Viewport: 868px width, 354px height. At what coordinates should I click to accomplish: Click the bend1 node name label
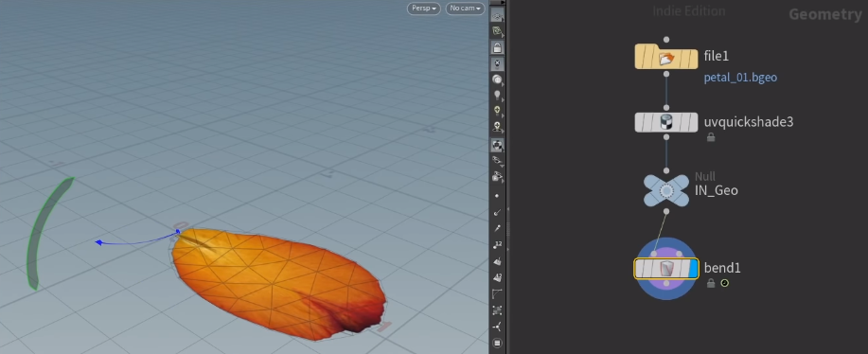[722, 268]
